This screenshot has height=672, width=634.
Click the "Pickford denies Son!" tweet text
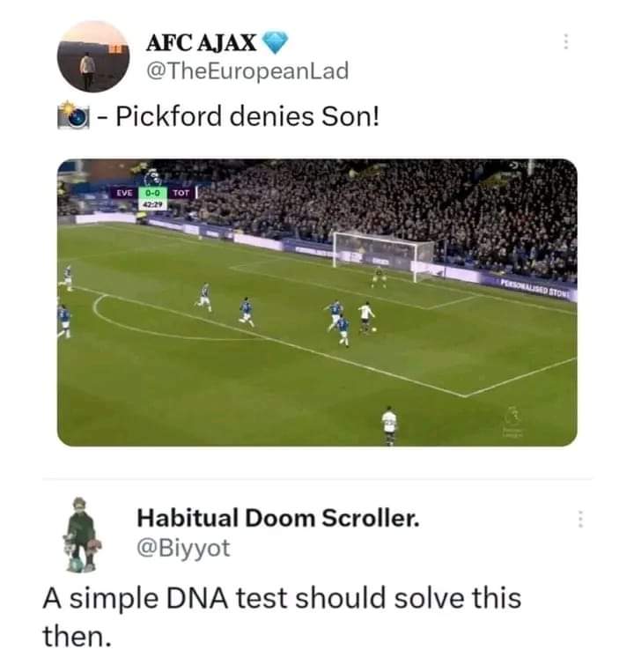point(247,116)
